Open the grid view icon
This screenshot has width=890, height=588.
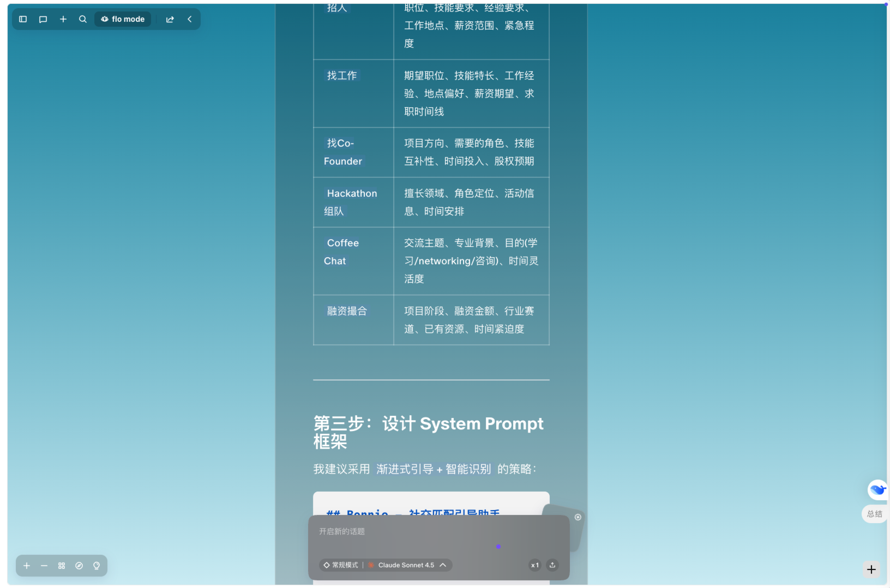click(x=62, y=566)
